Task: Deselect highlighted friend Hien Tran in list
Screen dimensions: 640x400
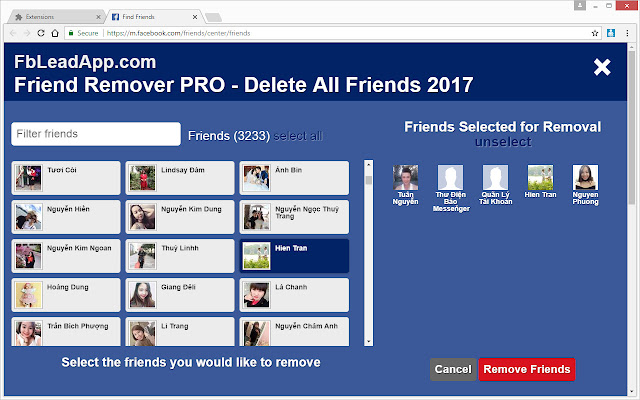Action: pos(294,256)
